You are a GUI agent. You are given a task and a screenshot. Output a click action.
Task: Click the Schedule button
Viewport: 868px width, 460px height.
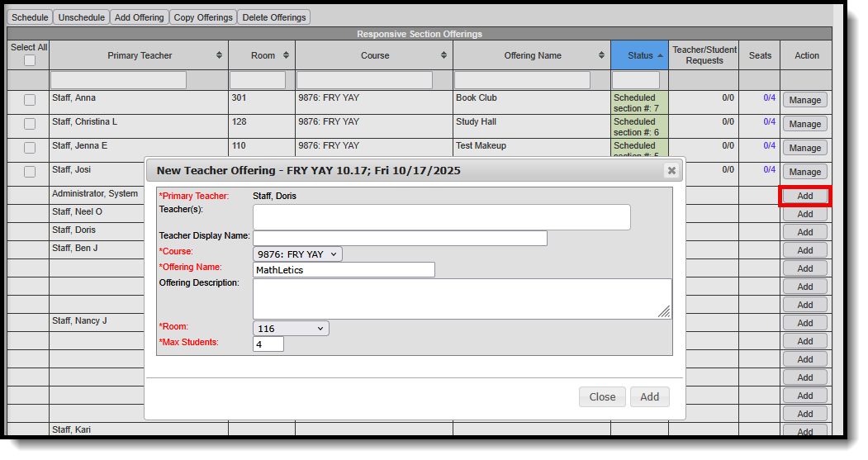click(x=30, y=17)
